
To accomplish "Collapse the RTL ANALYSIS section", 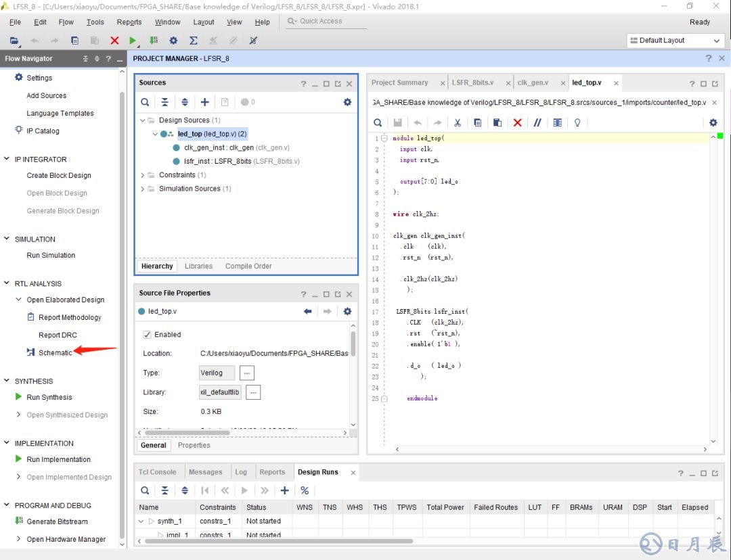I will [7, 284].
